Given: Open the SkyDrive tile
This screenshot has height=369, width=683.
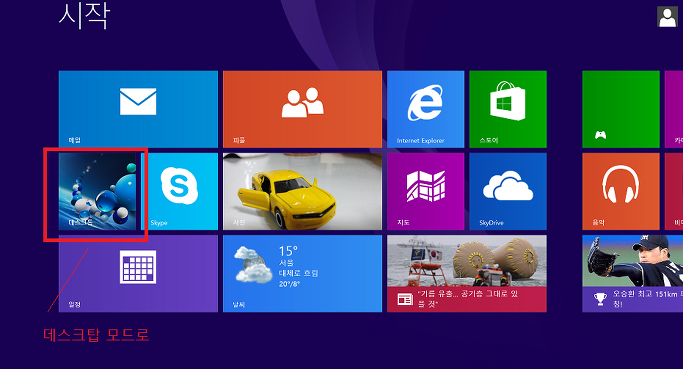Looking at the screenshot, I should pos(508,191).
